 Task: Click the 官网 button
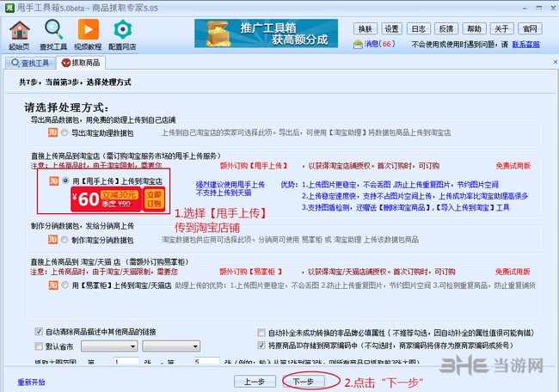[x=530, y=28]
